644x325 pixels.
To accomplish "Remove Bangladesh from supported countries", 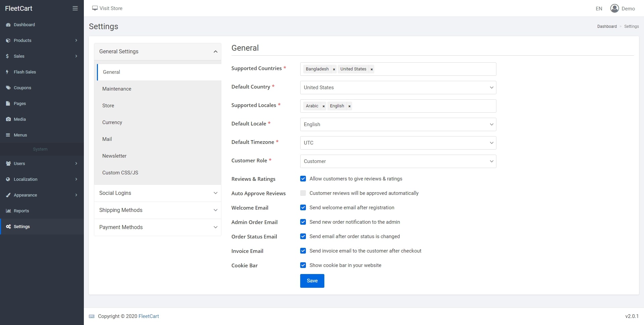I will pyautogui.click(x=334, y=69).
